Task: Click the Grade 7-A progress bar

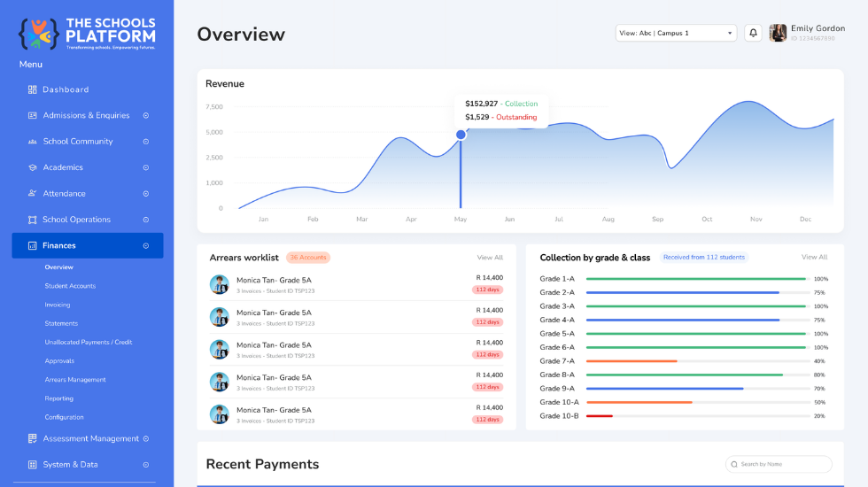Action: tap(698, 361)
